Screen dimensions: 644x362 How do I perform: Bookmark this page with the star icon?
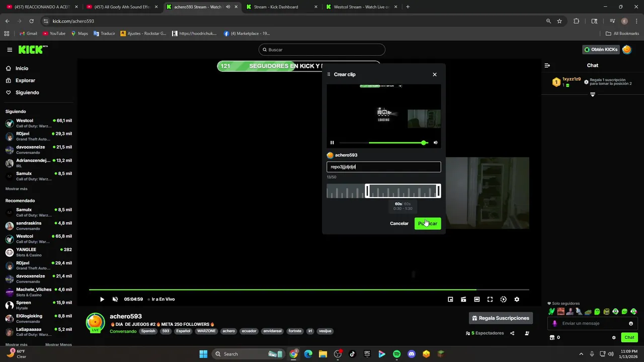pos(559,21)
